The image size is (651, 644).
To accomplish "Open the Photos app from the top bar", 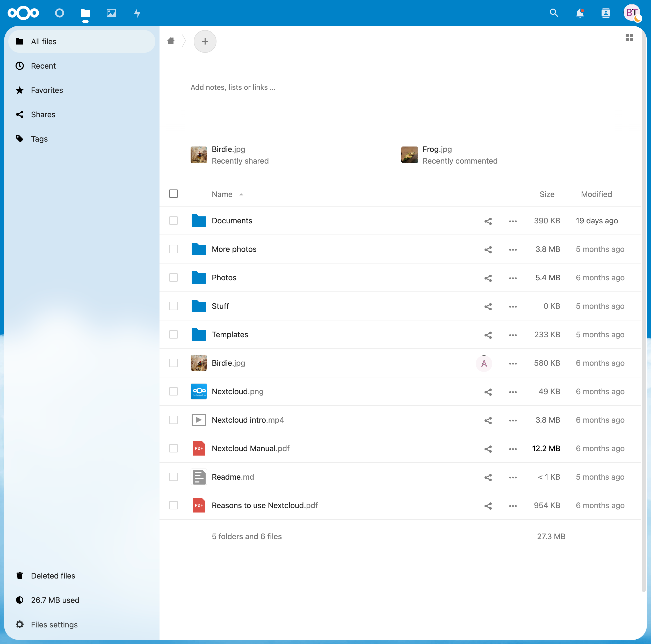I will 111,13.
